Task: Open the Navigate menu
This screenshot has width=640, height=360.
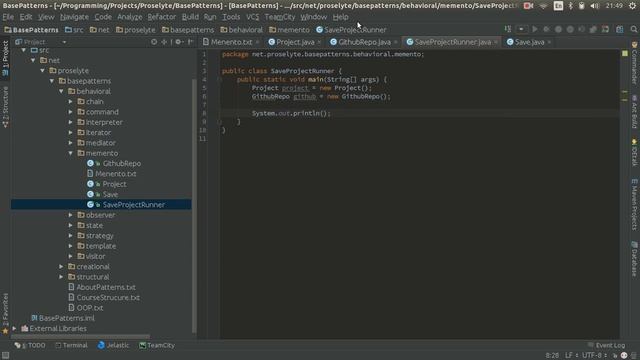Action: pos(74,17)
